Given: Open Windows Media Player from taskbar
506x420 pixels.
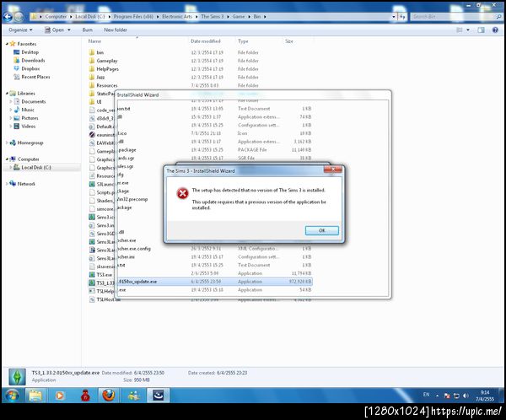Looking at the screenshot, I should (60, 396).
